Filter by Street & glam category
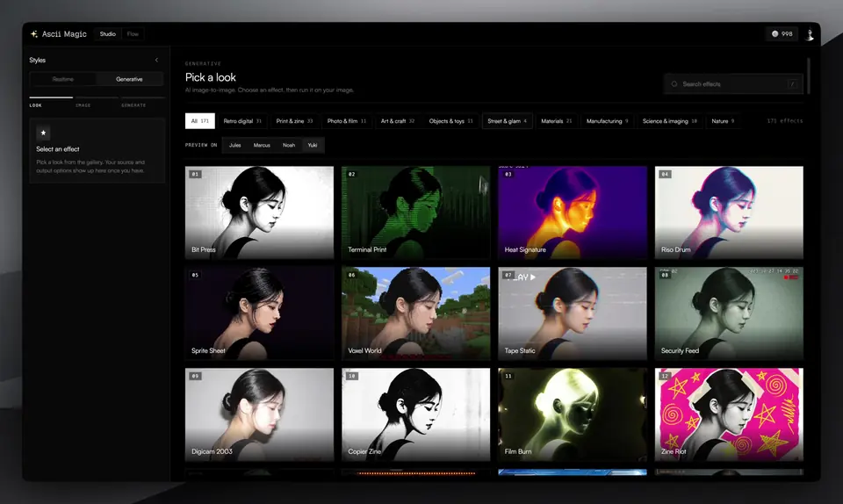This screenshot has width=843, height=504. point(507,121)
